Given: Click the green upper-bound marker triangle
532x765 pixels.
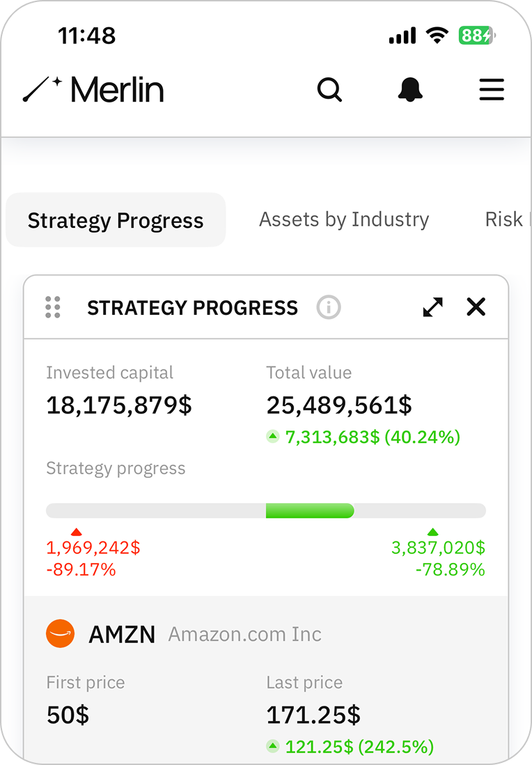Looking at the screenshot, I should (433, 532).
